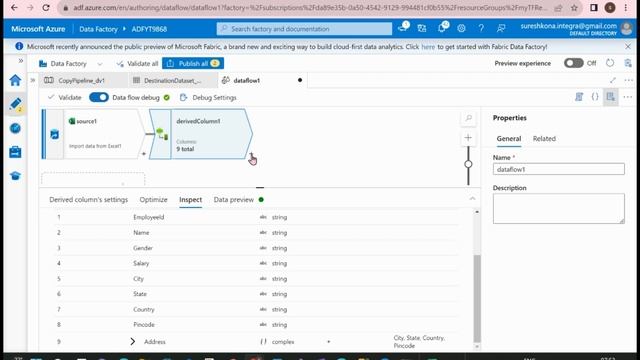The height and width of the screenshot is (360, 640).
Task: Collapse the configuration panel chevron
Action: point(472,198)
